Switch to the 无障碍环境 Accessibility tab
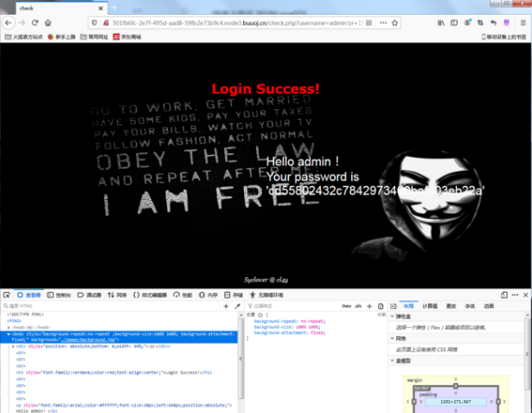 pos(266,294)
